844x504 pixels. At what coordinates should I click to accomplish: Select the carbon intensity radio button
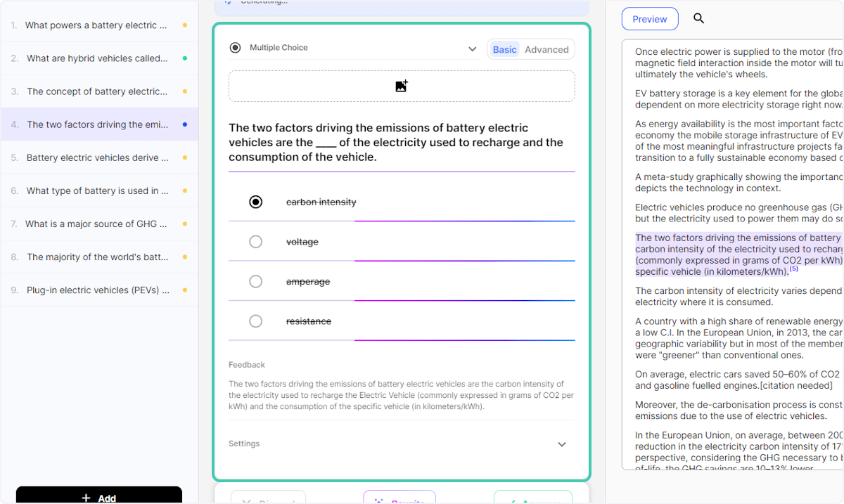(255, 202)
